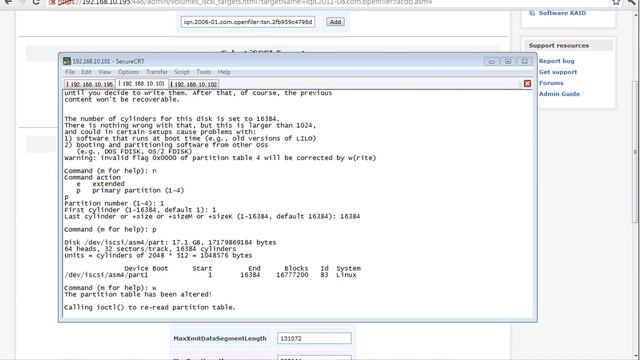The image size is (640, 360).
Task: Click the 'Disk /dev/iscsi/asm4/part: 17.1 GB' line
Action: 170,242
